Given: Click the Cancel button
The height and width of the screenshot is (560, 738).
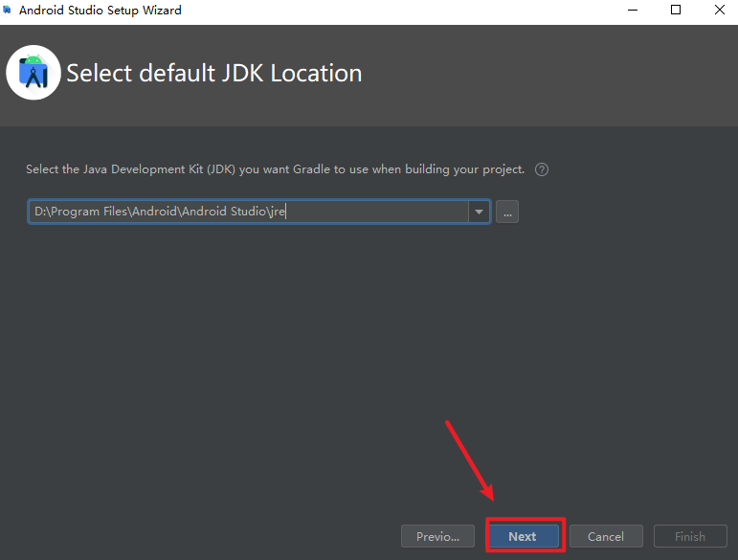Looking at the screenshot, I should click(x=605, y=536).
